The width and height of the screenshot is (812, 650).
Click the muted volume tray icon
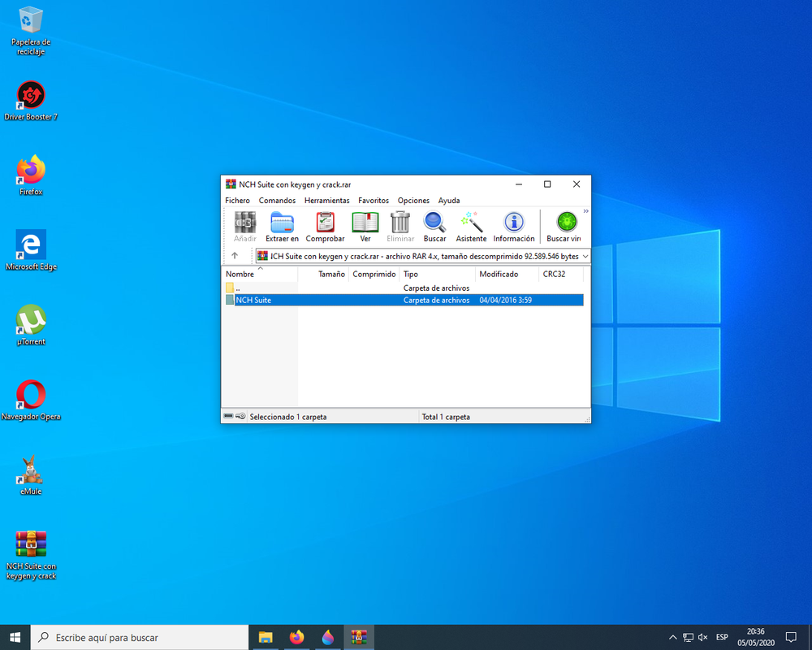tap(702, 637)
